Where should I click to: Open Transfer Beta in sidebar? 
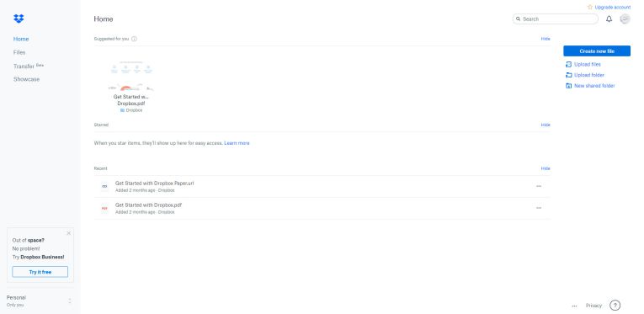tap(29, 66)
